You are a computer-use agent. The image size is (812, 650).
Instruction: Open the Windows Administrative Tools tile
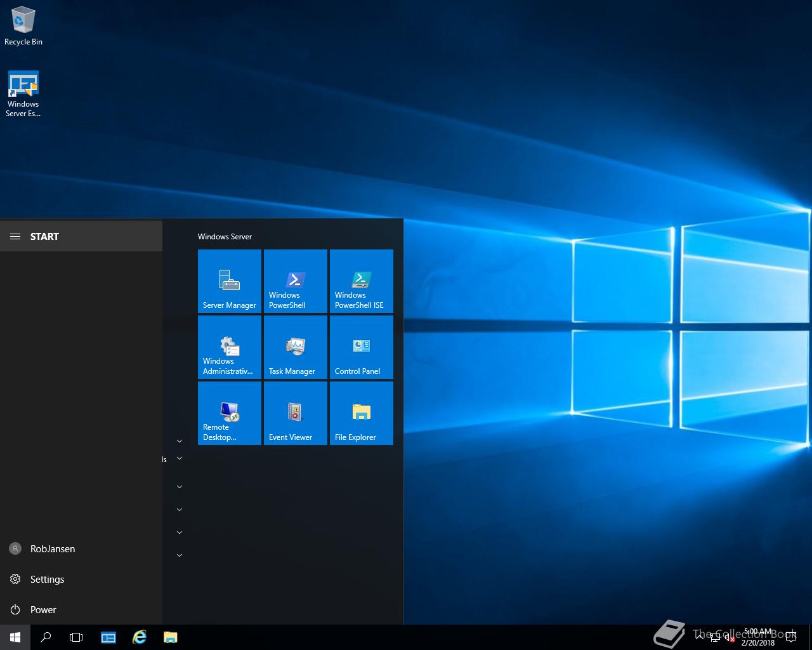pyautogui.click(x=230, y=347)
